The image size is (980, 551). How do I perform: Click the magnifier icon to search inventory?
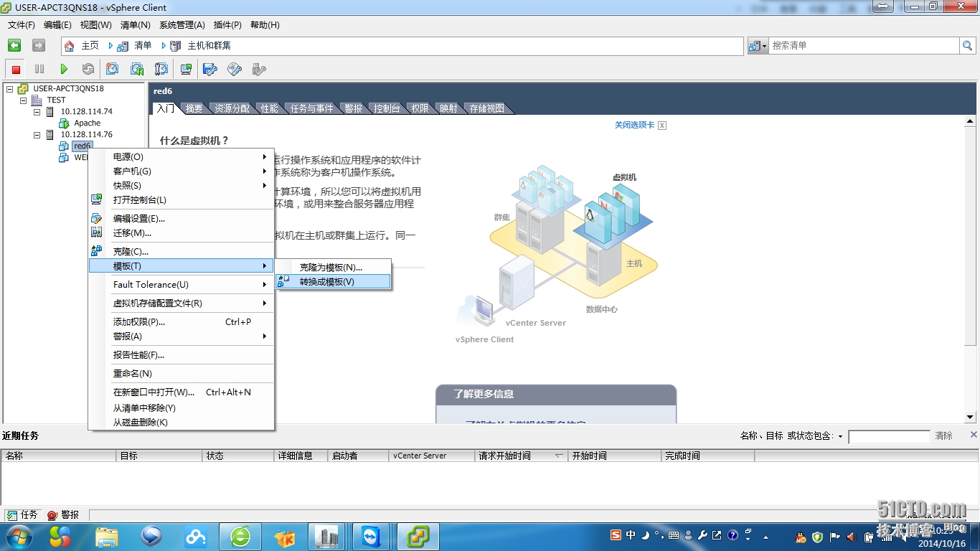tap(968, 45)
